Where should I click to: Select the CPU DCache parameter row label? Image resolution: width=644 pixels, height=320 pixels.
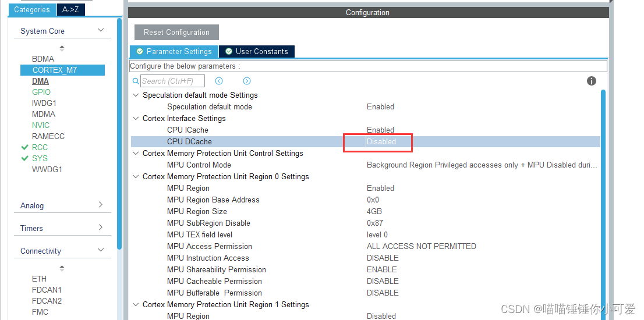189,142
